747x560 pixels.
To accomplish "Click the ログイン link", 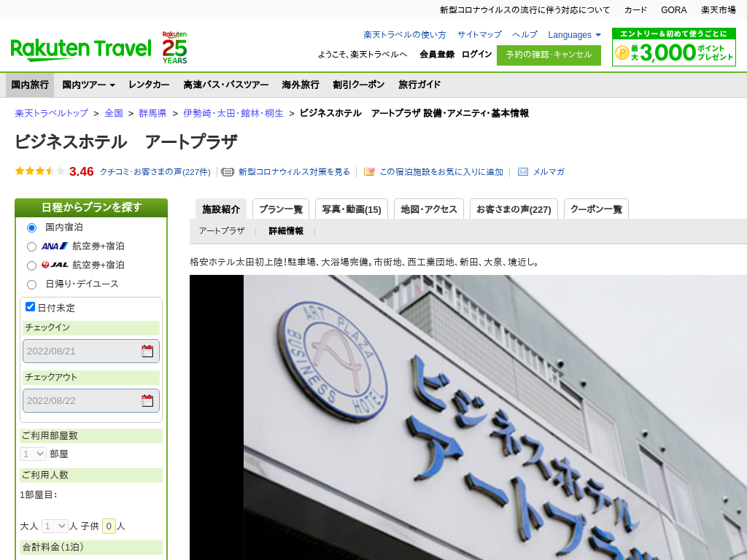I will 476,54.
